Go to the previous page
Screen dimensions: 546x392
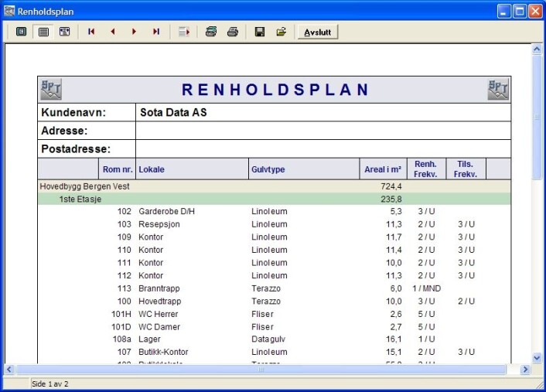112,32
